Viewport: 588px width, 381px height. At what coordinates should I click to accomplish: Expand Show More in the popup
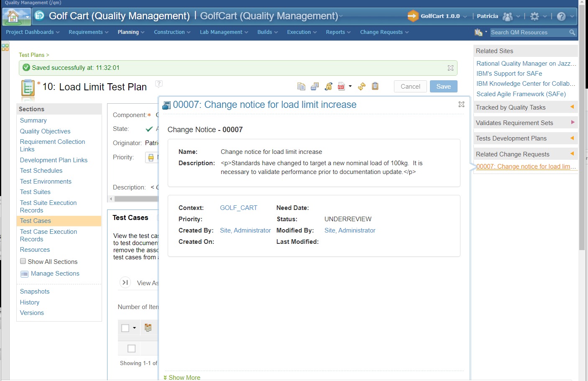point(182,377)
